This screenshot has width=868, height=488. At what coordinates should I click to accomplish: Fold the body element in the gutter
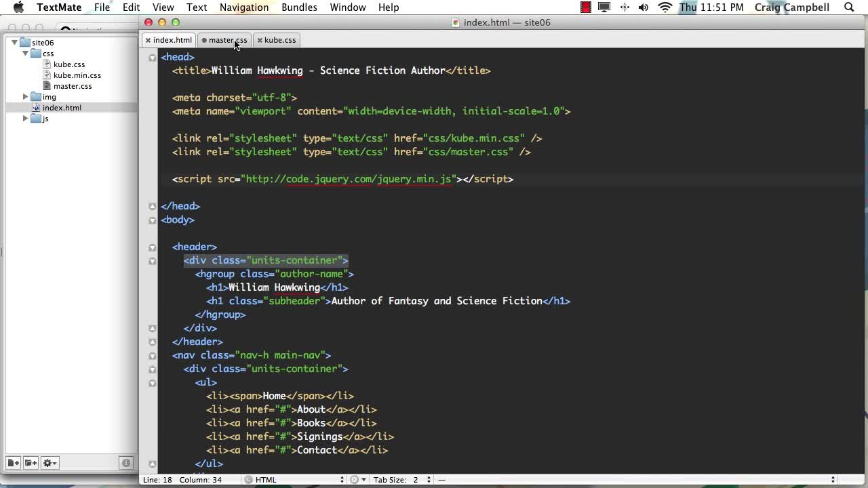153,220
